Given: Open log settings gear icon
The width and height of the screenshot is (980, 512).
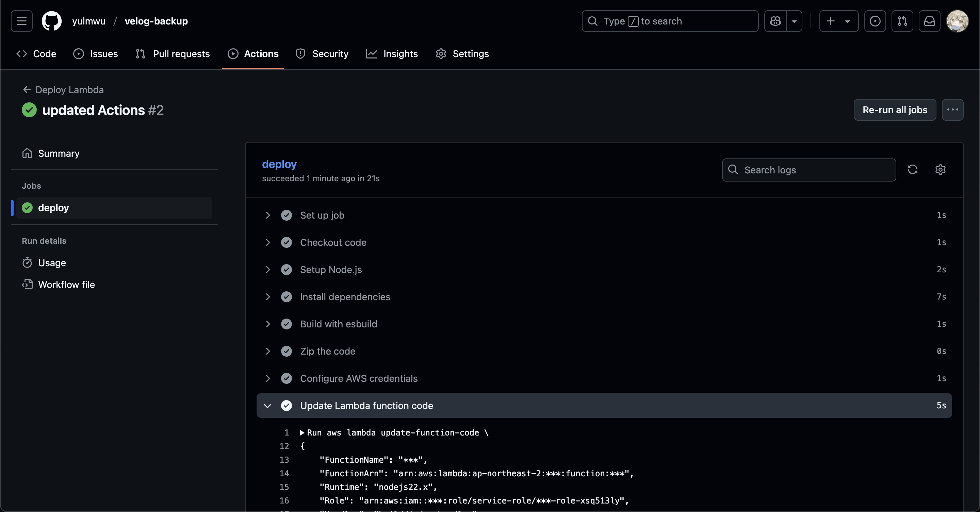Looking at the screenshot, I should click(x=940, y=170).
